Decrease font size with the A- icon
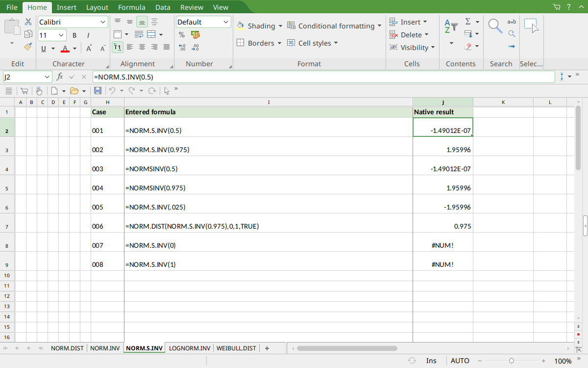Image resolution: width=588 pixels, height=368 pixels. click(x=103, y=49)
